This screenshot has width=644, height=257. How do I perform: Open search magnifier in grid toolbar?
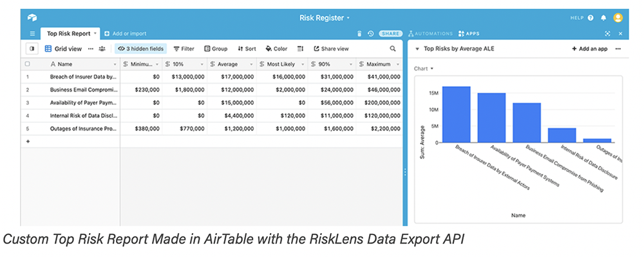[393, 48]
